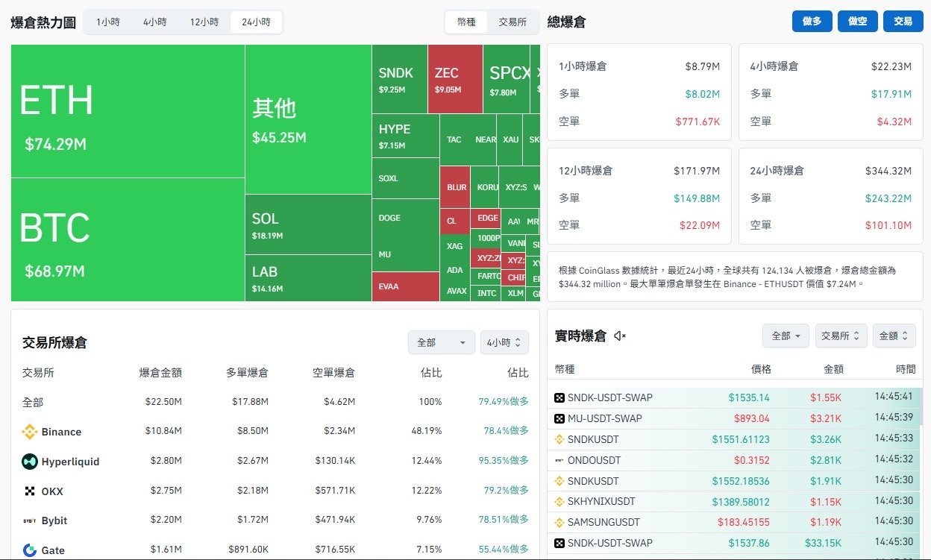Click Binance icon beside SNDKUSDT $1551.61123 row
Viewport: 931px width, 560px height.
pos(559,439)
